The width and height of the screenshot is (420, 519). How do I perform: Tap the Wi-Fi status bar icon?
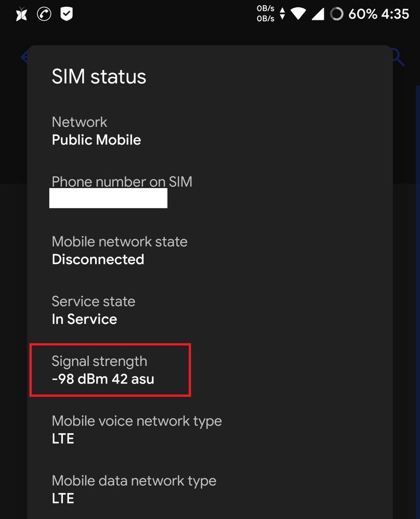pyautogui.click(x=298, y=14)
